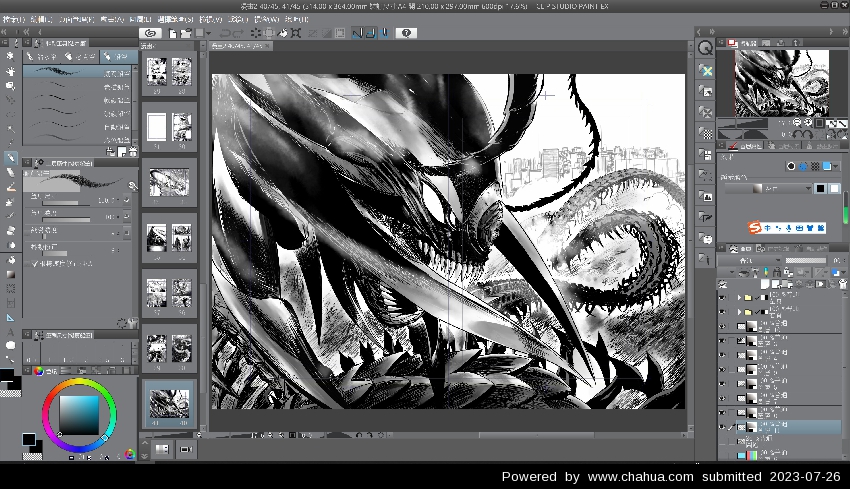850x489 pixels.
Task: Open the Window (W) menu
Action: pyautogui.click(x=267, y=19)
